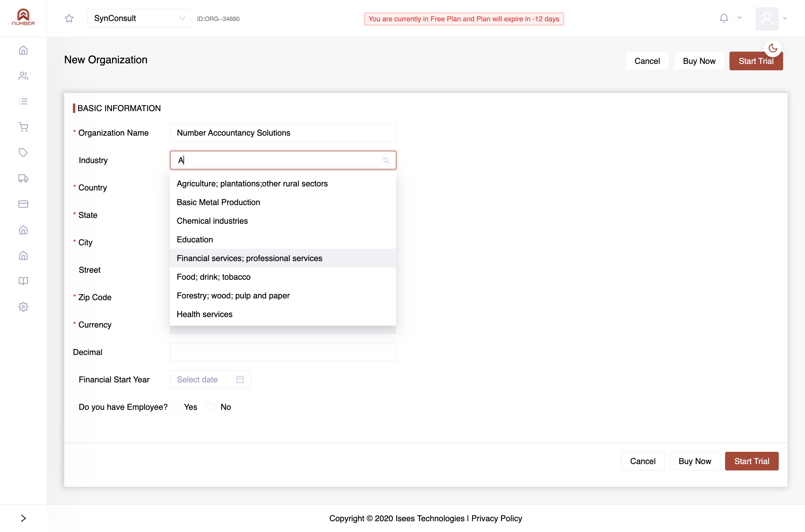Click the top Cancel button

point(647,61)
